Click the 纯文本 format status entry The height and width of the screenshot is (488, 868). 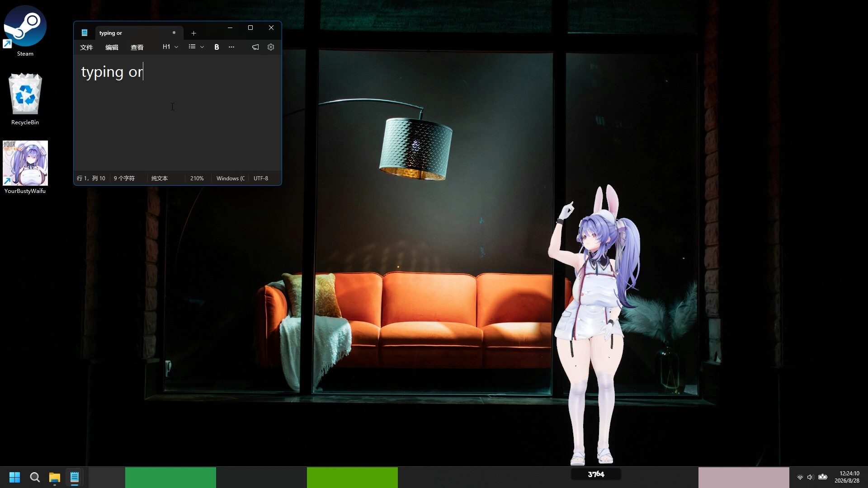[160, 178]
